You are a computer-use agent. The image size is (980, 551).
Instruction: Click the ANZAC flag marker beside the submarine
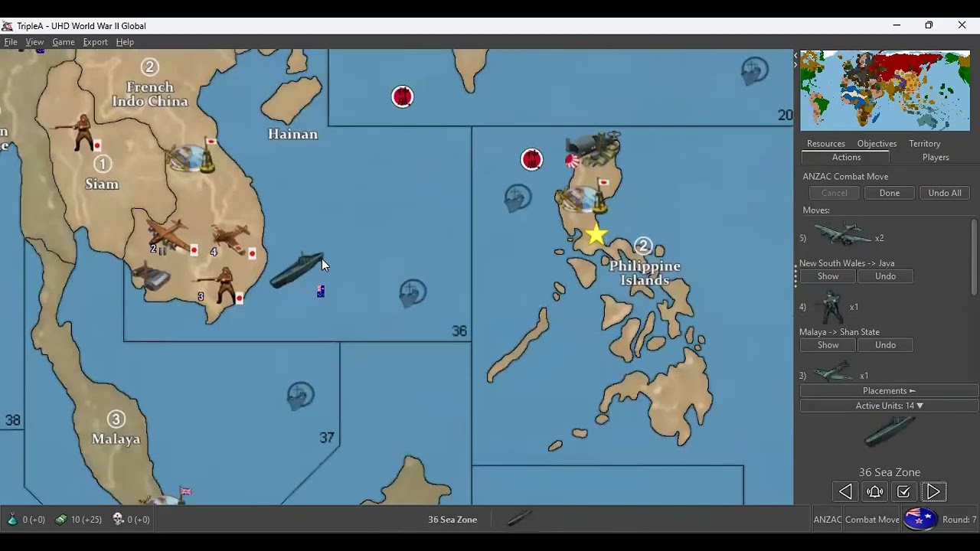coord(321,291)
